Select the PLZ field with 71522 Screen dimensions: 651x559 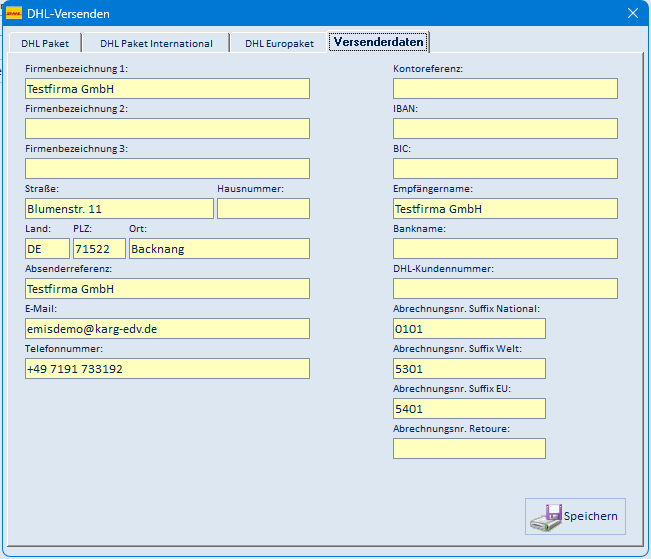coord(99,248)
